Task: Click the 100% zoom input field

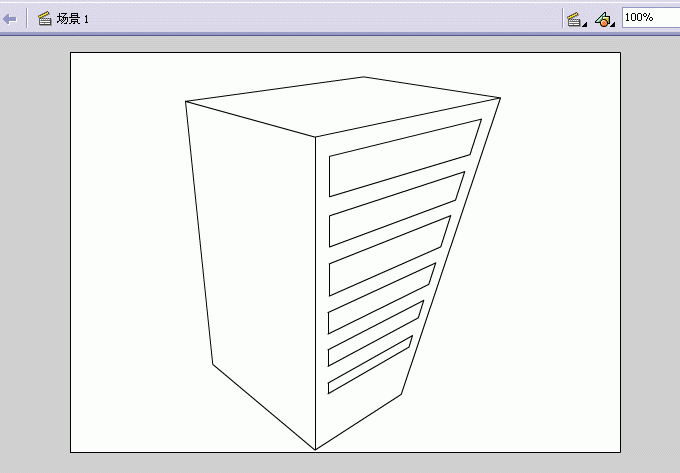Action: pyautogui.click(x=651, y=18)
